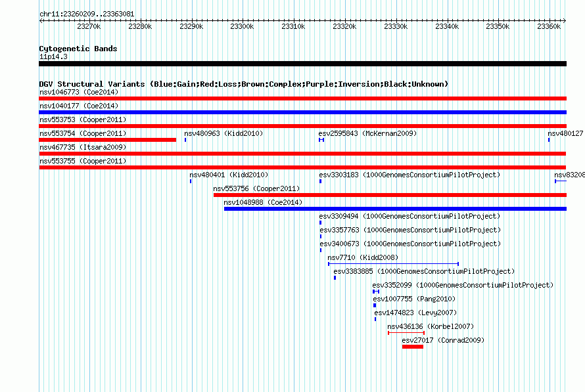Image resolution: width=585 pixels, height=392 pixels.
Task: Click the nsv7710 (Kidd2008) blue span line
Action: [393, 264]
